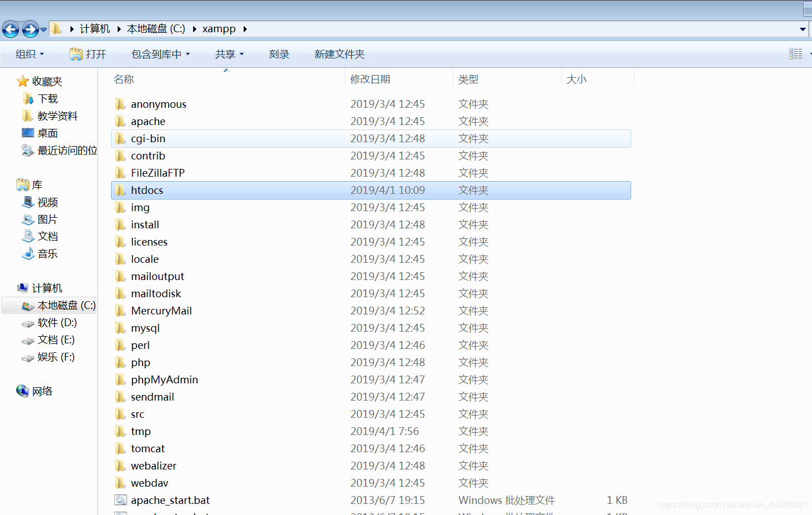The height and width of the screenshot is (515, 812).
Task: Change view with the view icon
Action: pos(796,54)
